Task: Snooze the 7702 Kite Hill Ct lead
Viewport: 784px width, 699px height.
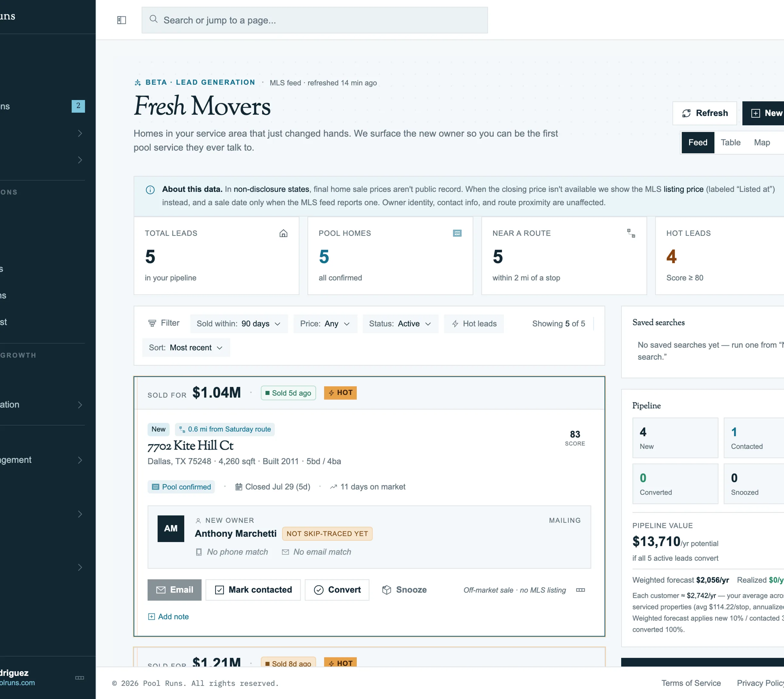Action: coord(404,589)
